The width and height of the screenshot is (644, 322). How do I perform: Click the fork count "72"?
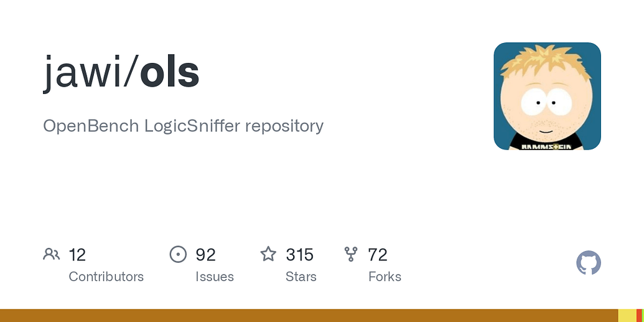[x=378, y=255]
